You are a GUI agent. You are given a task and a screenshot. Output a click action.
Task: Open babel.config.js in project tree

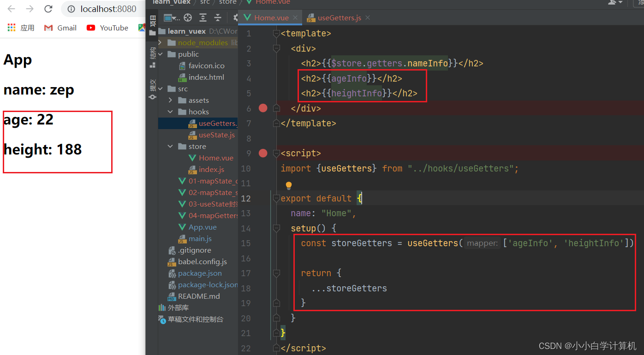197,261
